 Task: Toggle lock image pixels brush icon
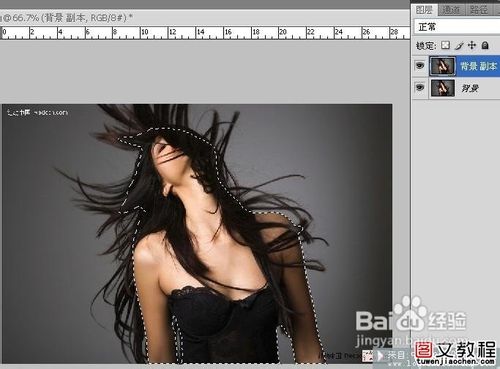pyautogui.click(x=459, y=45)
